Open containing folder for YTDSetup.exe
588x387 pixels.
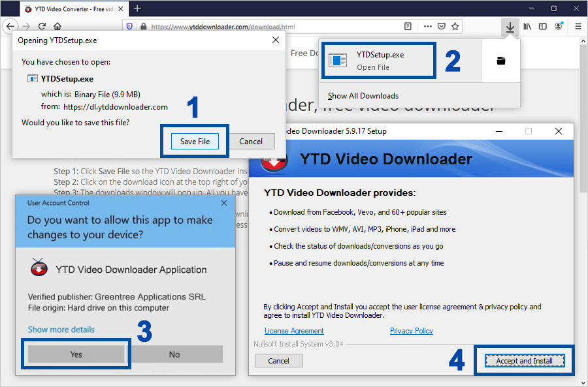pyautogui.click(x=501, y=61)
